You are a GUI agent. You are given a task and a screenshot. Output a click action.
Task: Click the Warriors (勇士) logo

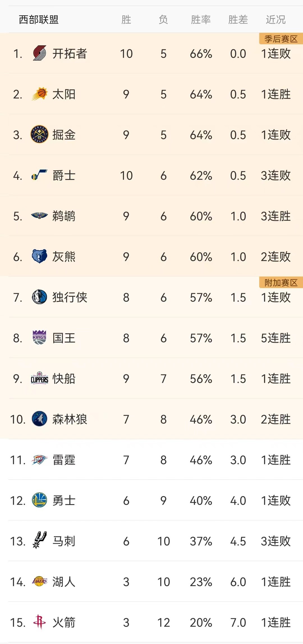pos(39,500)
